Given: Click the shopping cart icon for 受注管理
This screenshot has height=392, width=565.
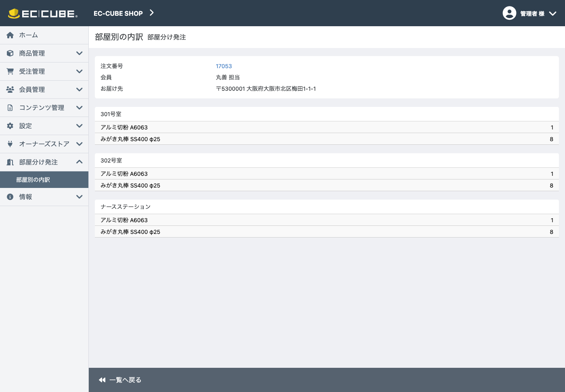Looking at the screenshot, I should tap(10, 71).
